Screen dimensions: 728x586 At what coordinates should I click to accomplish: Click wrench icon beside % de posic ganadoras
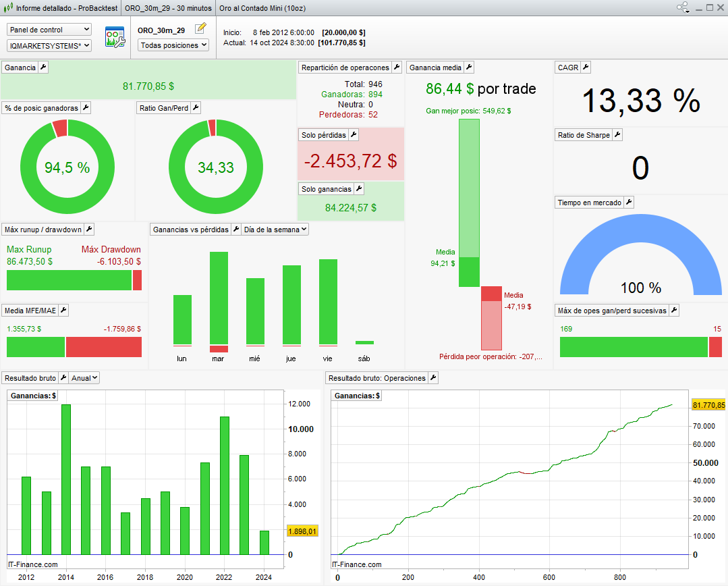(86, 108)
